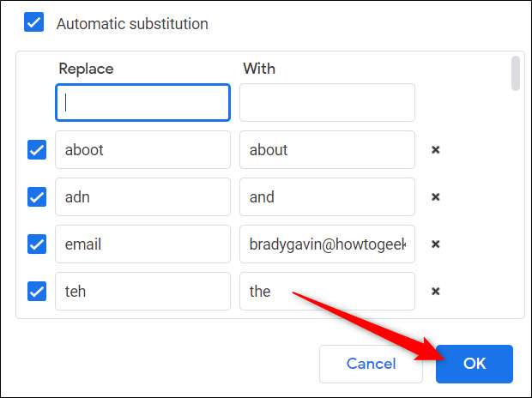This screenshot has width=532, height=398.
Task: Remove the 'aboot' substitution row
Action: click(x=435, y=150)
